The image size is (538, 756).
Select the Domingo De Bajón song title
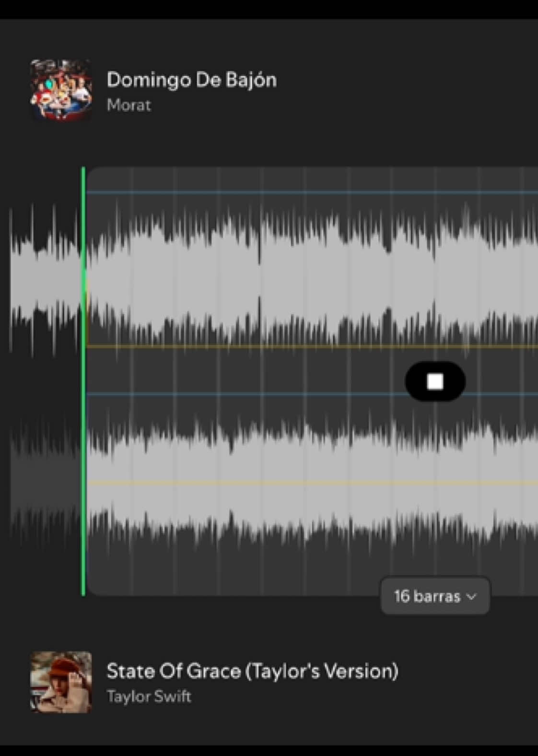tap(191, 80)
